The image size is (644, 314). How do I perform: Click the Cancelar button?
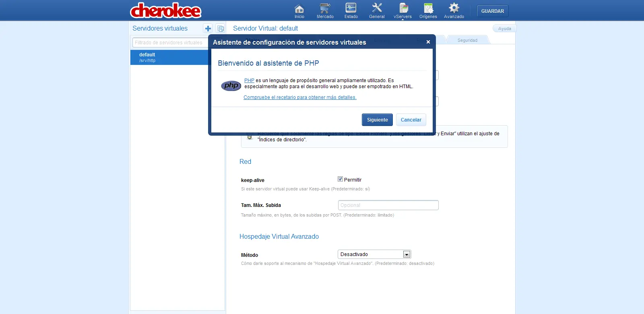point(411,120)
